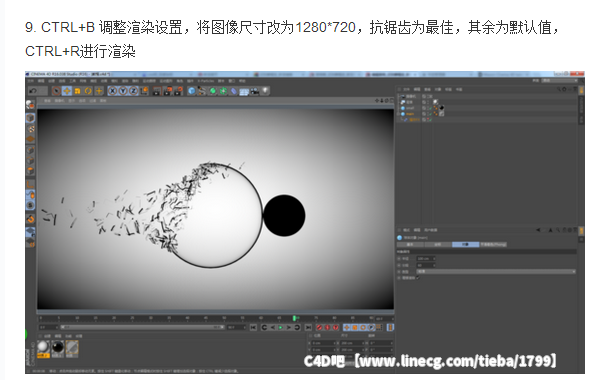Viewport: 590px width, 380px height.
Task: Click Render View clapper icon
Action: [x=157, y=91]
